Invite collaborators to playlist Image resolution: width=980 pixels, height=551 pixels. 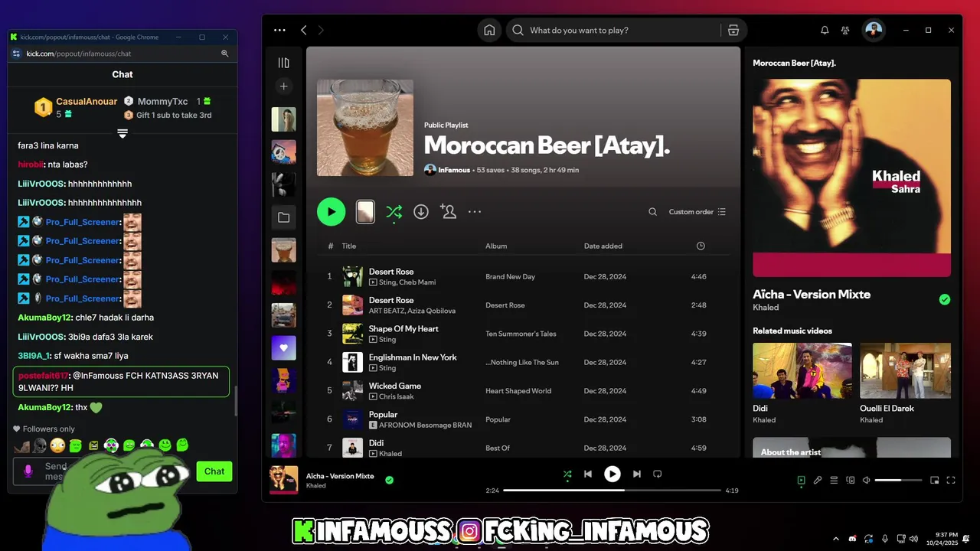[x=449, y=212]
